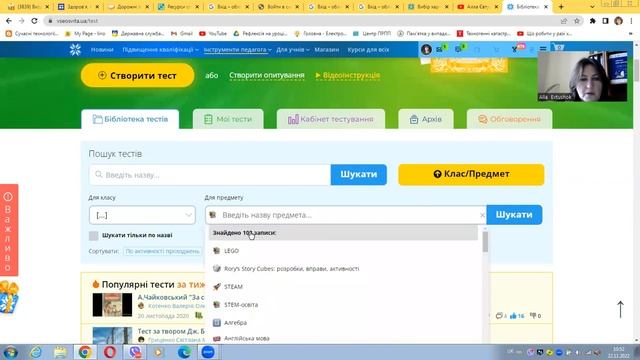Screen dimensions: 640x360
Task: Open Internet Explorer from the taskbar
Action: click(36, 352)
